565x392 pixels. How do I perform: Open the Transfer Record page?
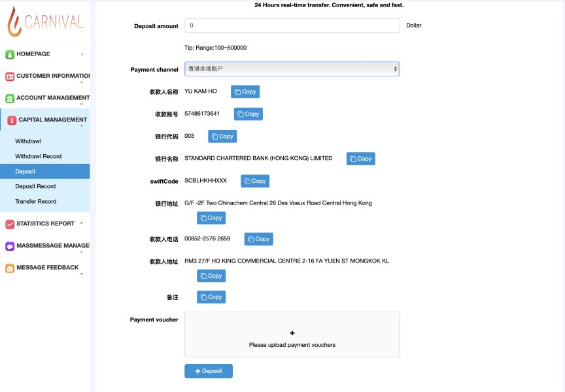coord(36,202)
